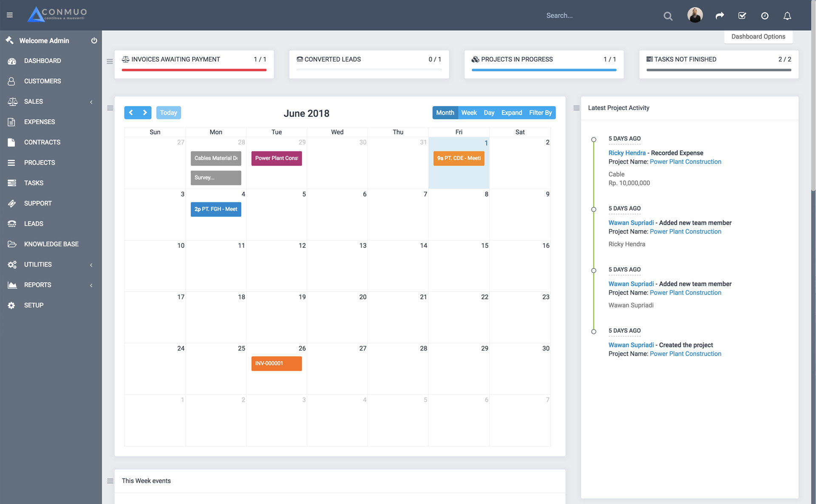Click the timesheet clock icon
The height and width of the screenshot is (504, 816).
[765, 16]
